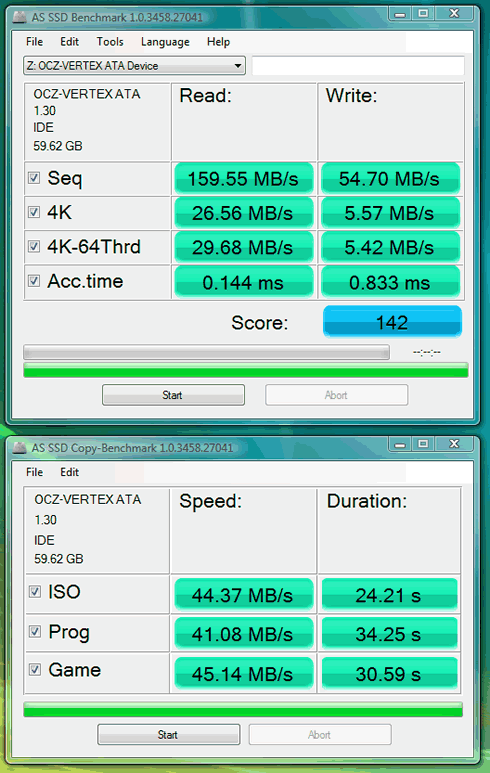Click the AS SSD Benchmark title bar icon
This screenshot has width=490, height=773.
(x=20, y=17)
